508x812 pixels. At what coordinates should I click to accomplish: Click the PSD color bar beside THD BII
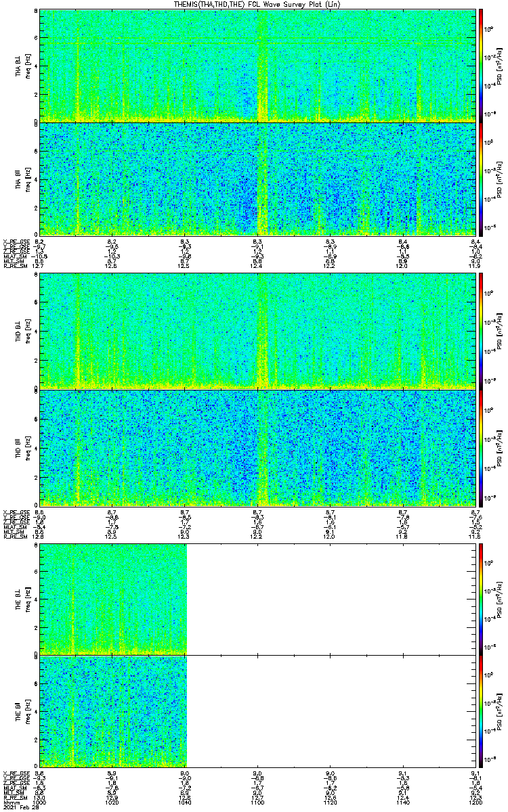[482, 447]
